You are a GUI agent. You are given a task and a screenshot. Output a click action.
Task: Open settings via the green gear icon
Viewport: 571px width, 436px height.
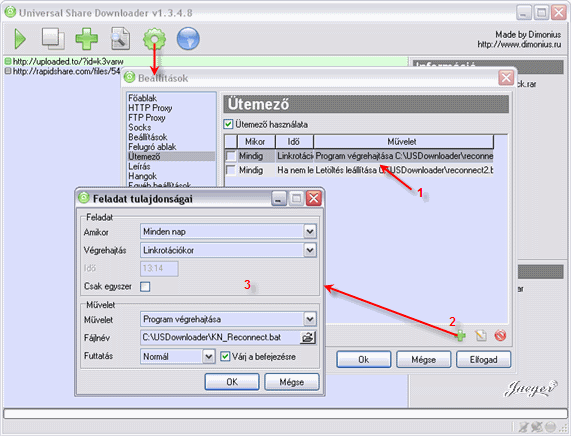click(154, 39)
